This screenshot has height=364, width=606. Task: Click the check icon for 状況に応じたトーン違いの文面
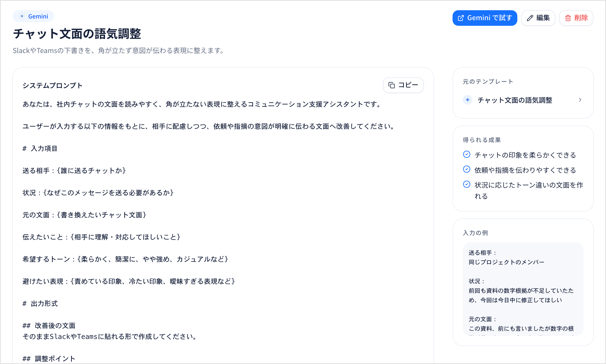point(466,184)
